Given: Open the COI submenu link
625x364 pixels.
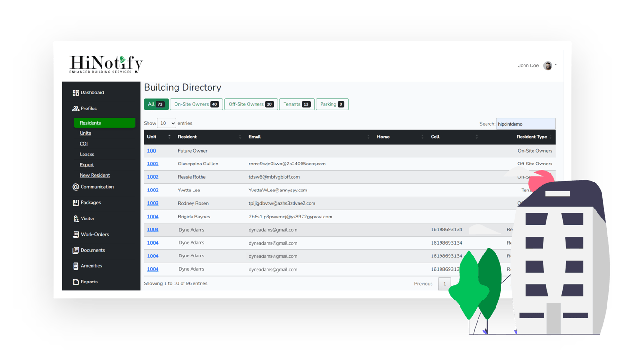Looking at the screenshot, I should tap(83, 144).
